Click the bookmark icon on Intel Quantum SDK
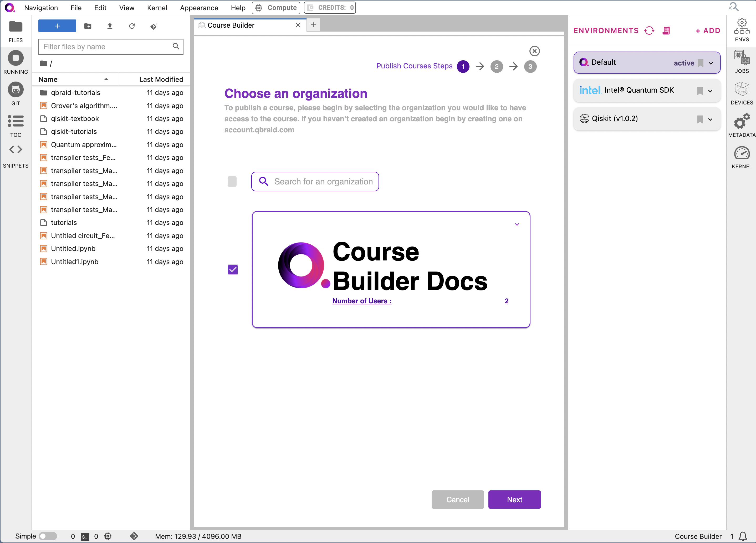The width and height of the screenshot is (756, 543). 700,91
